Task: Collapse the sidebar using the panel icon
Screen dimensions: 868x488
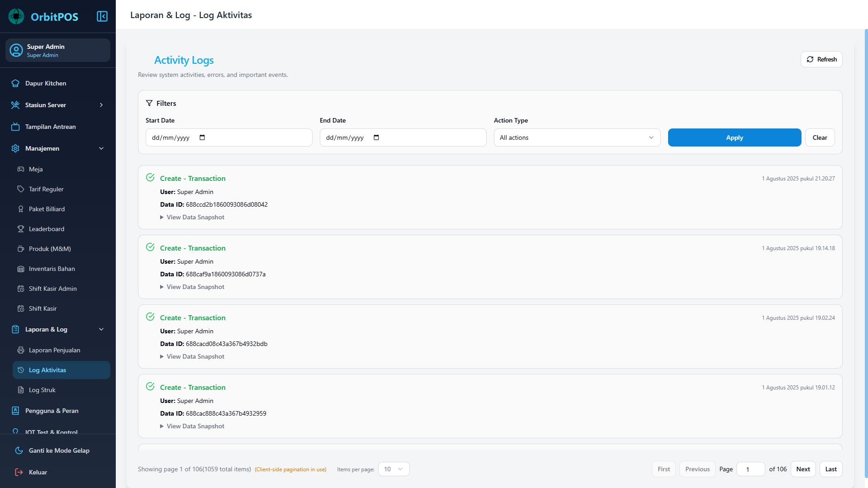Action: point(102,16)
